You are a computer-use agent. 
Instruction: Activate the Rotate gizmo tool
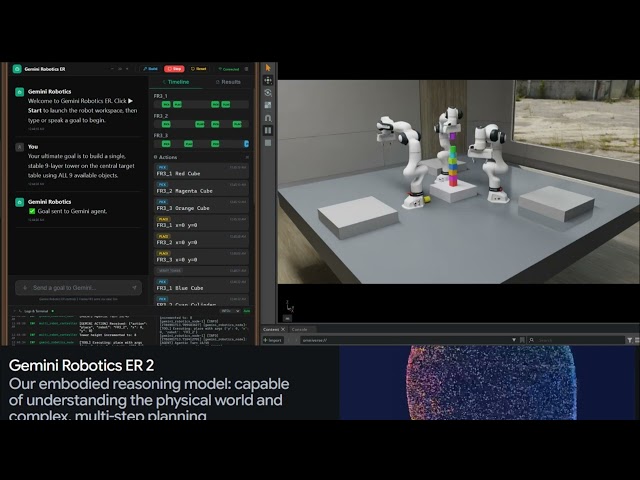click(268, 93)
